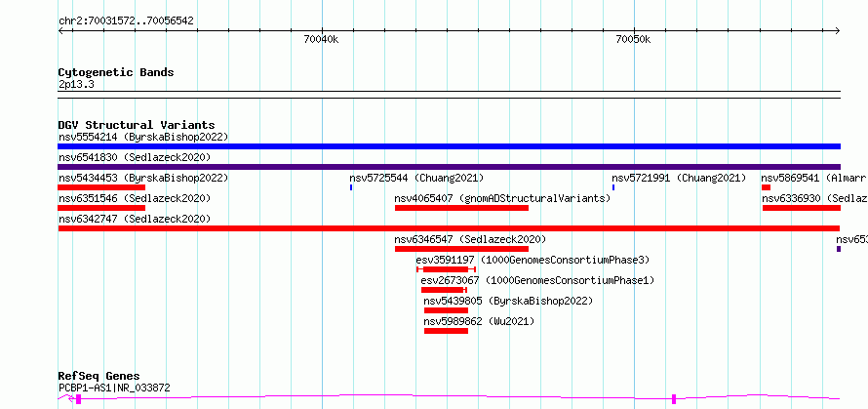Click the esv3591197 bar with whiskers
Screen dimensions: 868x409
(x=446, y=269)
